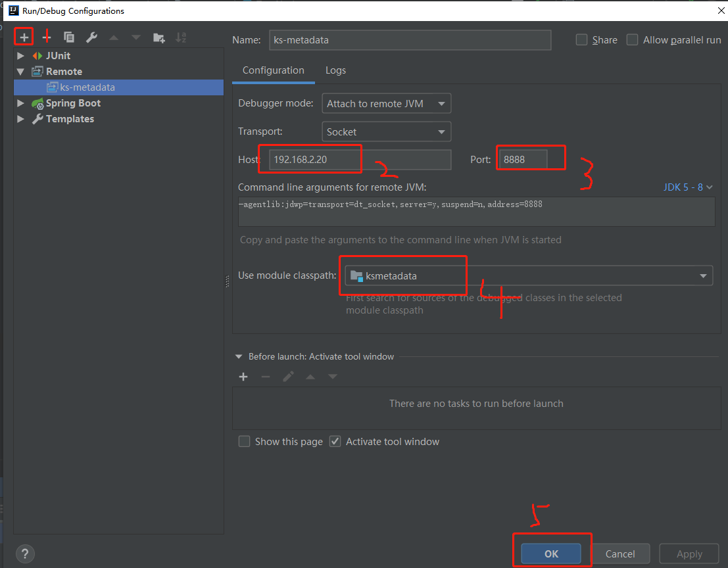Uncheck Activate tool window option
This screenshot has height=568, width=728.
(x=335, y=441)
